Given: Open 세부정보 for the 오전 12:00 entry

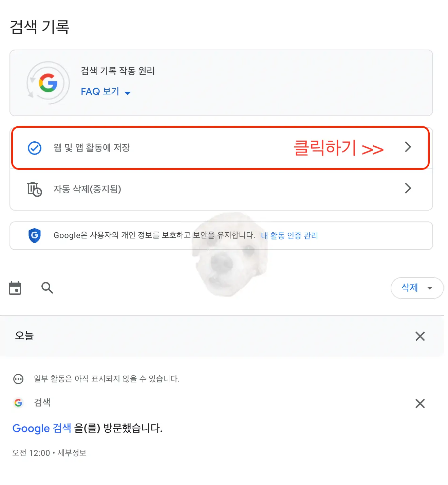Looking at the screenshot, I should tap(72, 453).
